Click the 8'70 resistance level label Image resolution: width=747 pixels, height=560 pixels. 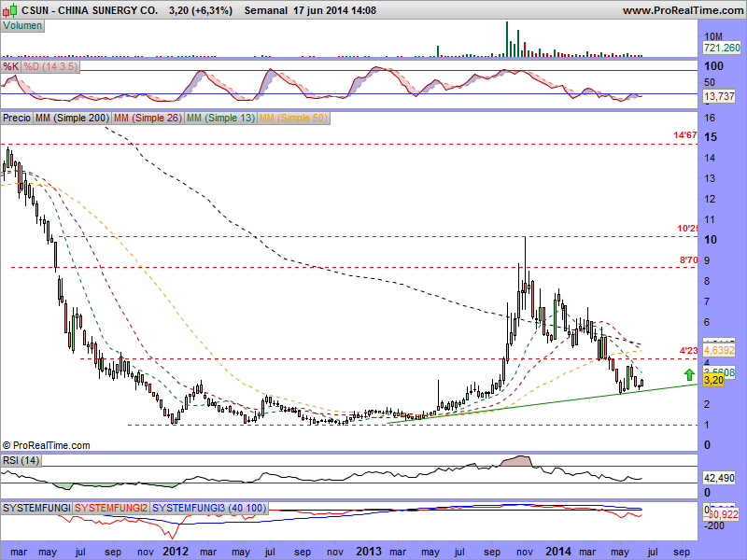coord(689,260)
